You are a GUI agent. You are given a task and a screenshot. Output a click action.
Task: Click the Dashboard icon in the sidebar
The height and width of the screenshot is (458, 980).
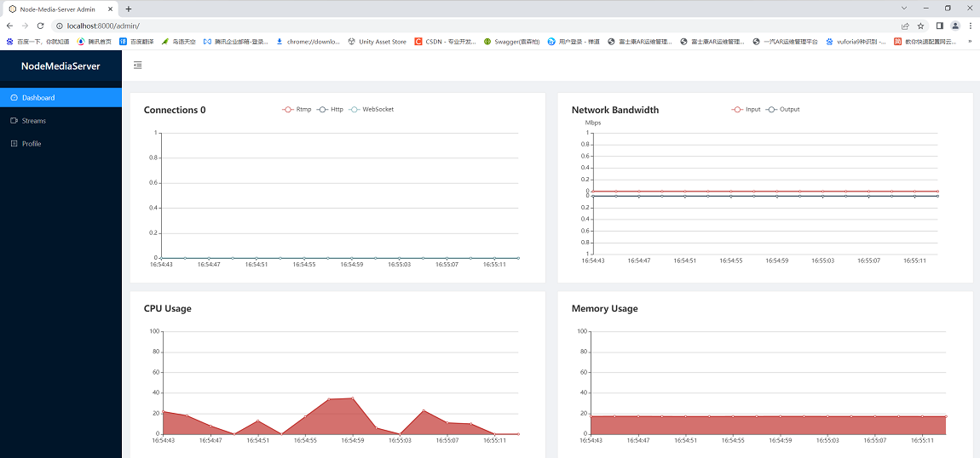tap(14, 98)
